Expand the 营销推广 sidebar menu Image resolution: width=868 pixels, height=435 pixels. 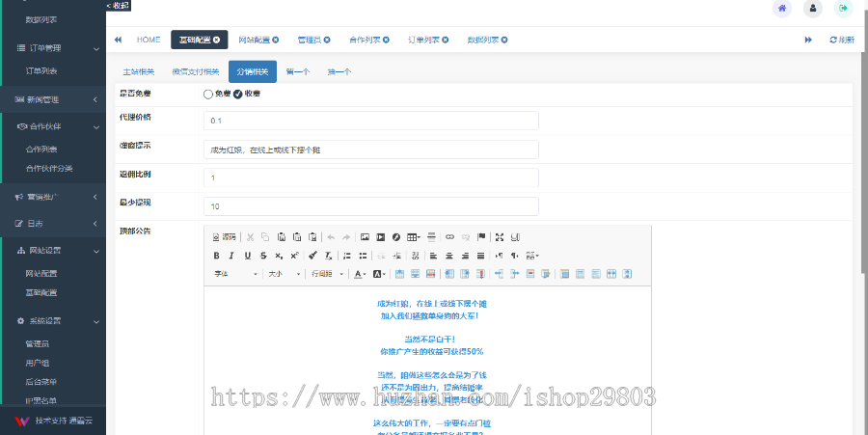[x=53, y=197]
